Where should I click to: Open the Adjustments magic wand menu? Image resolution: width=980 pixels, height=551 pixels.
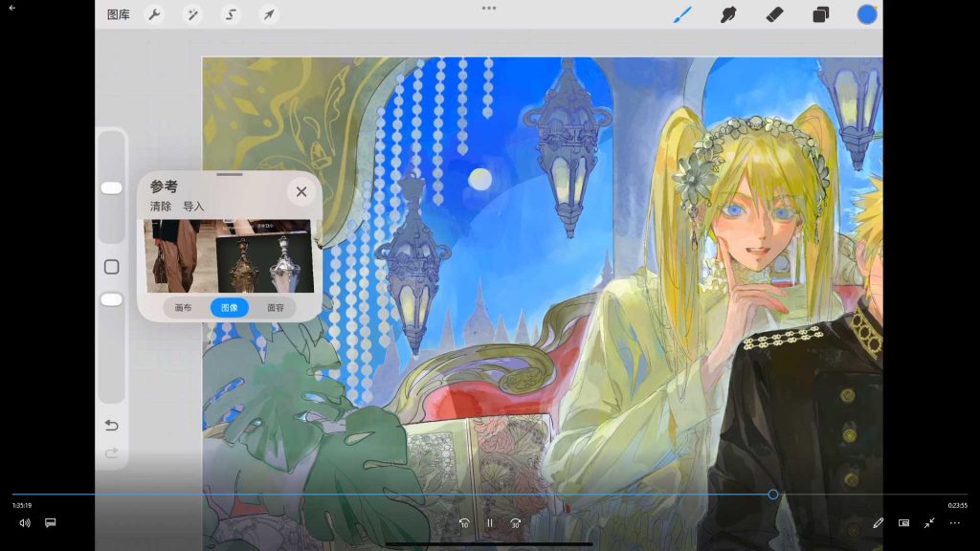coord(192,14)
